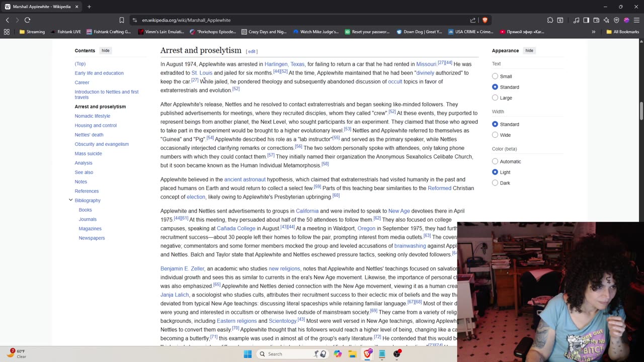The width and height of the screenshot is (644, 362).
Task: Open the tab search icon next to Extensions
Action: [560, 20]
